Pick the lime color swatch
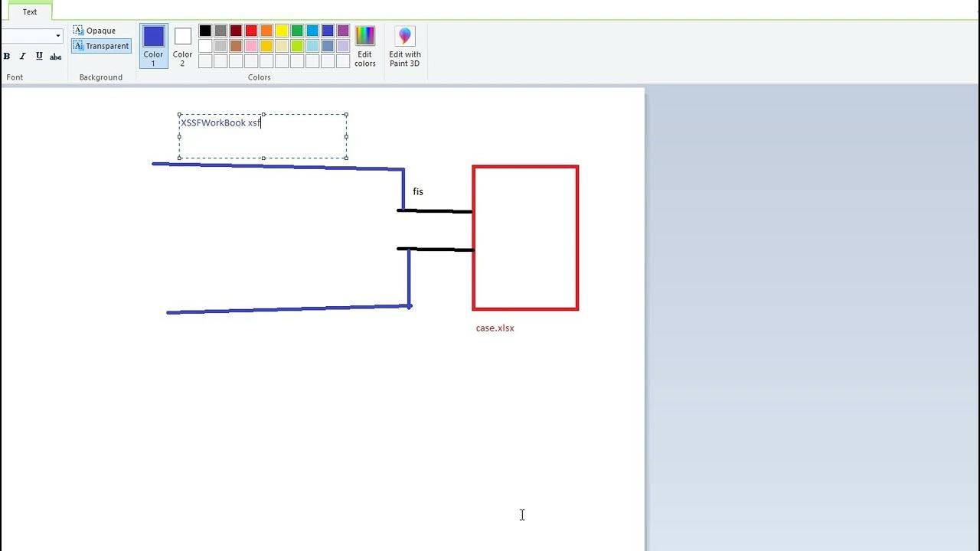The height and width of the screenshot is (551, 980). (297, 46)
